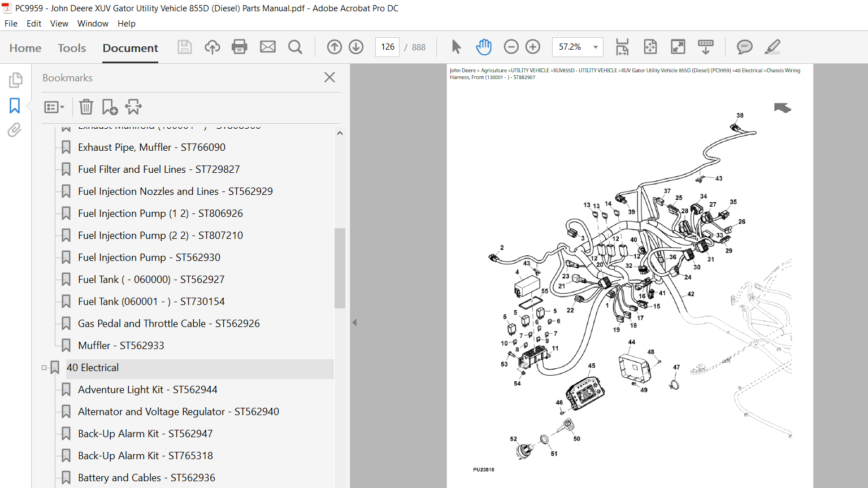Screen dimensions: 868x488
Task: Open bookmark Alternator and Voltage Regulator
Action: 179,412
